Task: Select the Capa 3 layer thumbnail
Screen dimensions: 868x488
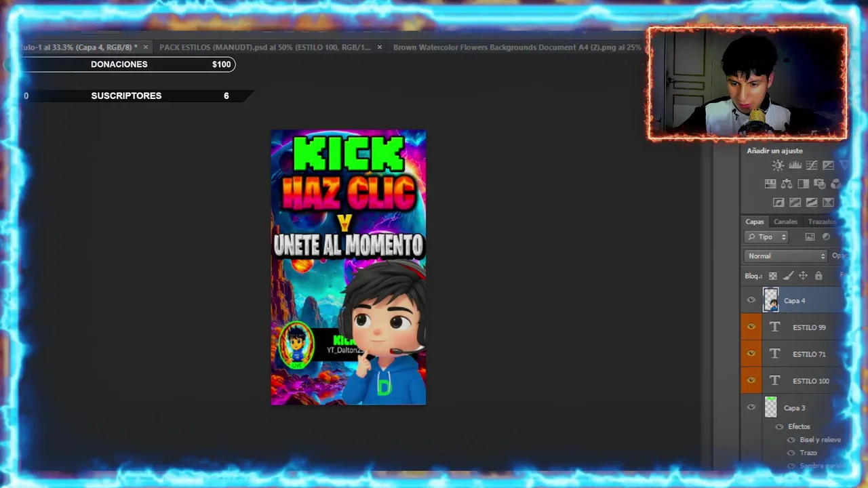Action: (x=770, y=407)
